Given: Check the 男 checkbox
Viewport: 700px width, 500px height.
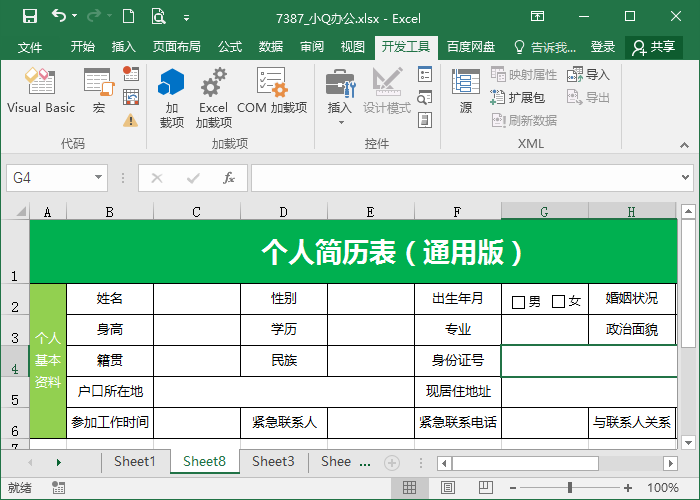Looking at the screenshot, I should (x=518, y=302).
